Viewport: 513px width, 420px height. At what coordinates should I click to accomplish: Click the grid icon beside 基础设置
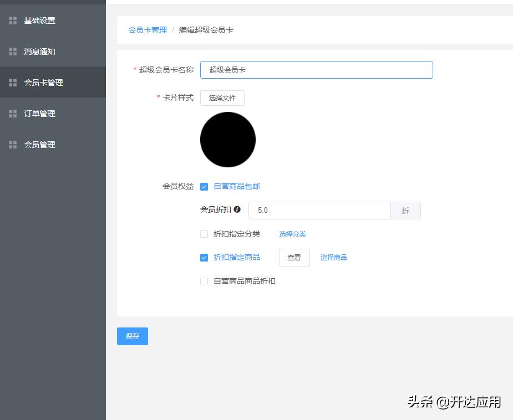[x=12, y=20]
